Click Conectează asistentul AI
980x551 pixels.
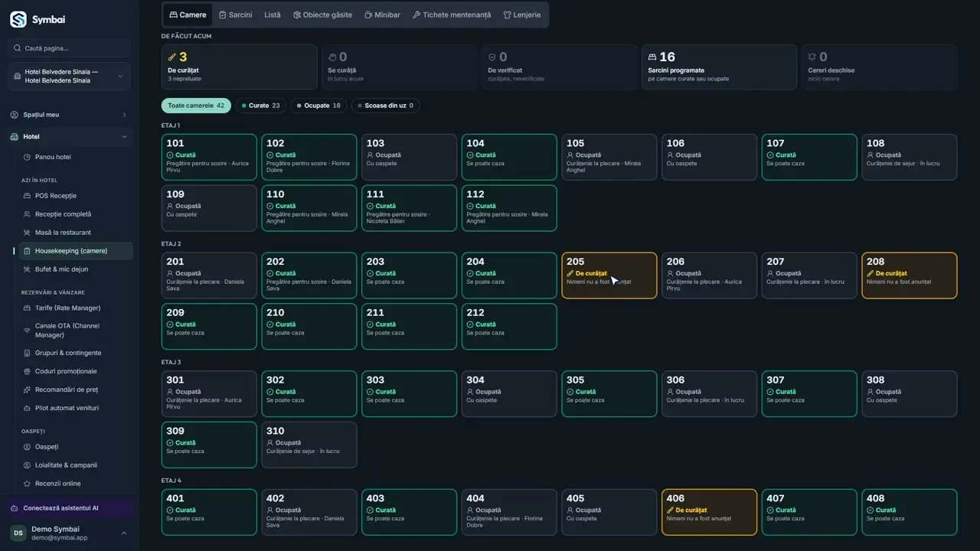point(69,508)
